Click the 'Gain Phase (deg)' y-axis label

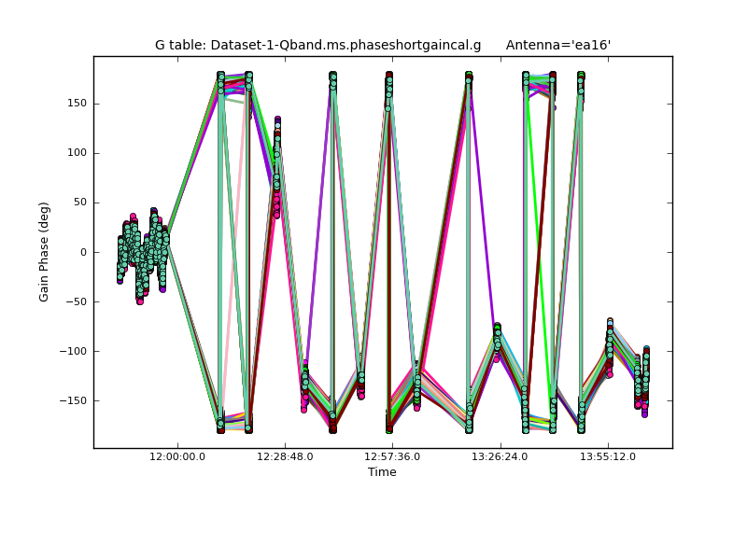pos(44,252)
